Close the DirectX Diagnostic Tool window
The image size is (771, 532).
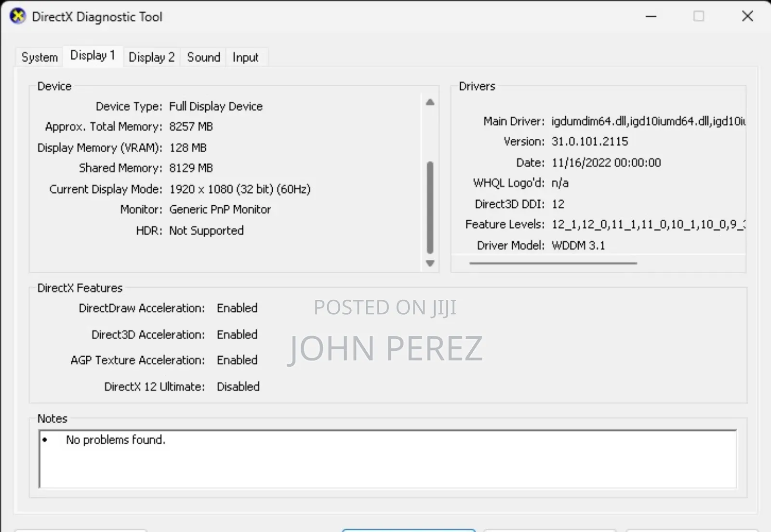point(747,16)
